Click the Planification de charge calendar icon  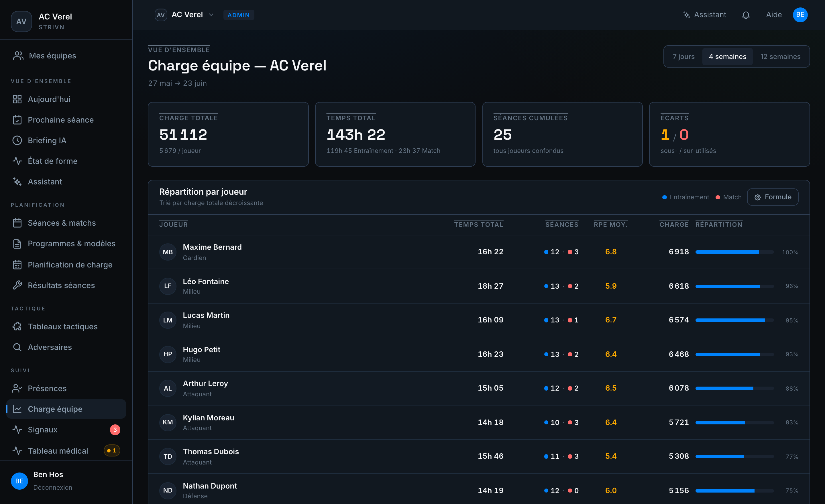pos(17,265)
